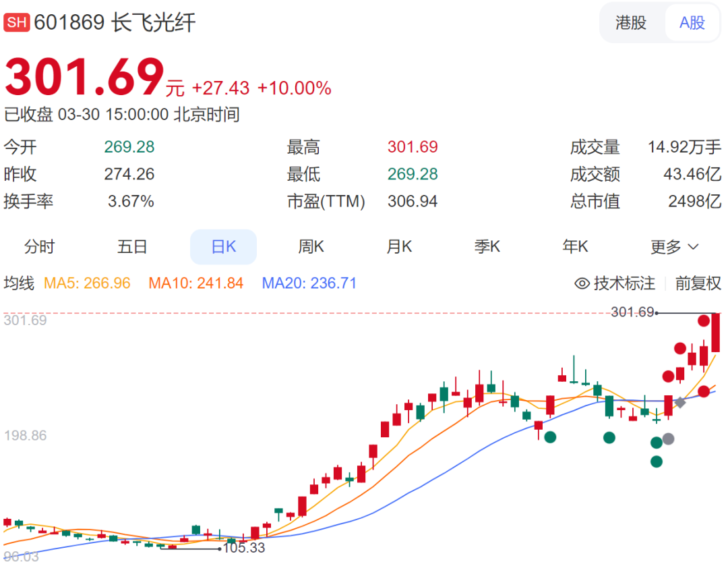Click the red SH exchange badge
Screen dimensions: 728x562
click(x=17, y=22)
